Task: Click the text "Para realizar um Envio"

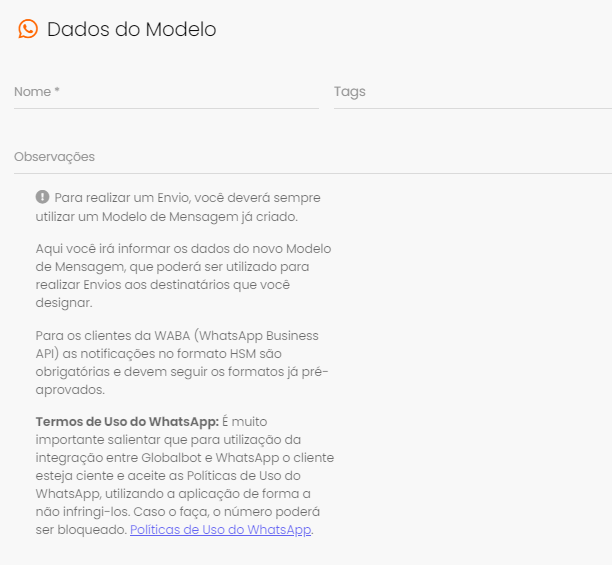Action: coord(122,197)
